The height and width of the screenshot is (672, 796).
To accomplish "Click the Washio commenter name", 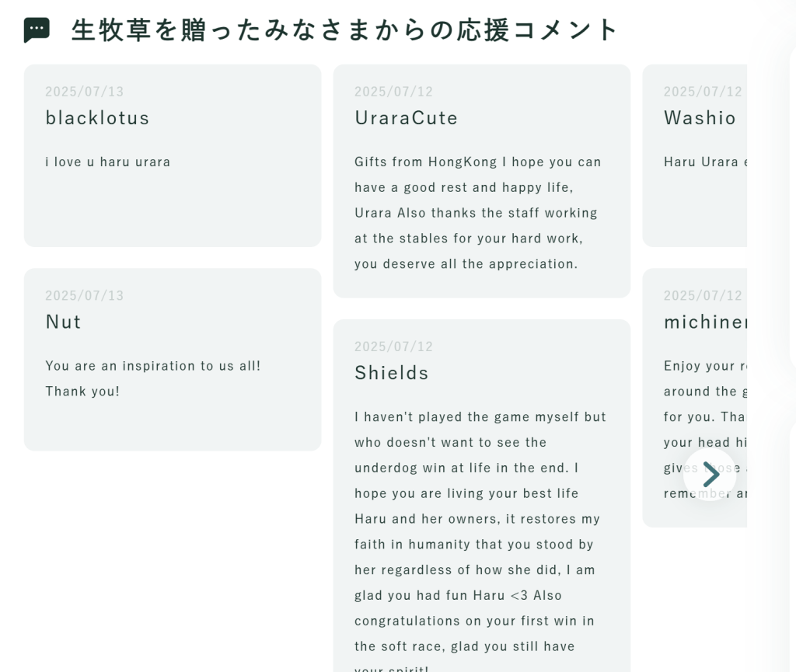I will (x=699, y=117).
